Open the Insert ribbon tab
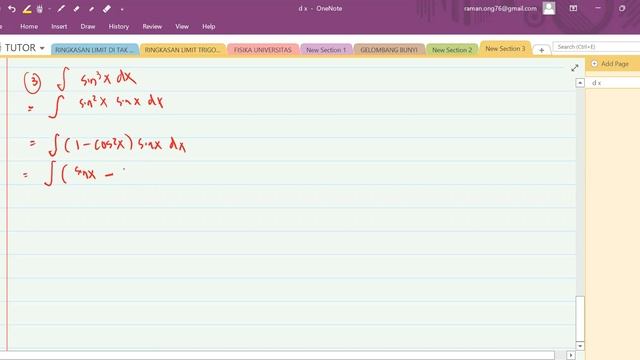The width and height of the screenshot is (640, 360). coord(59,27)
